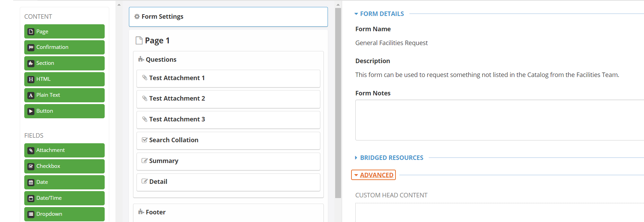644x222 pixels.
Task: Click inside Custom Head Content text area
Action: tap(499, 213)
